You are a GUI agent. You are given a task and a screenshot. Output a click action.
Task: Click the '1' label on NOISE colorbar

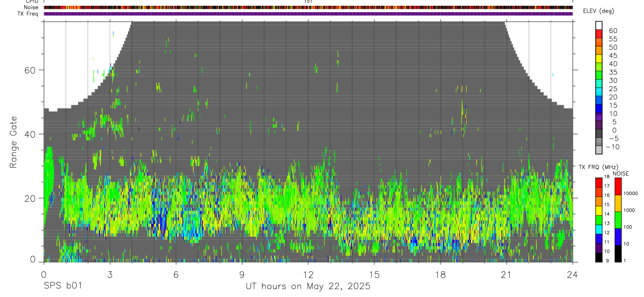625,261
